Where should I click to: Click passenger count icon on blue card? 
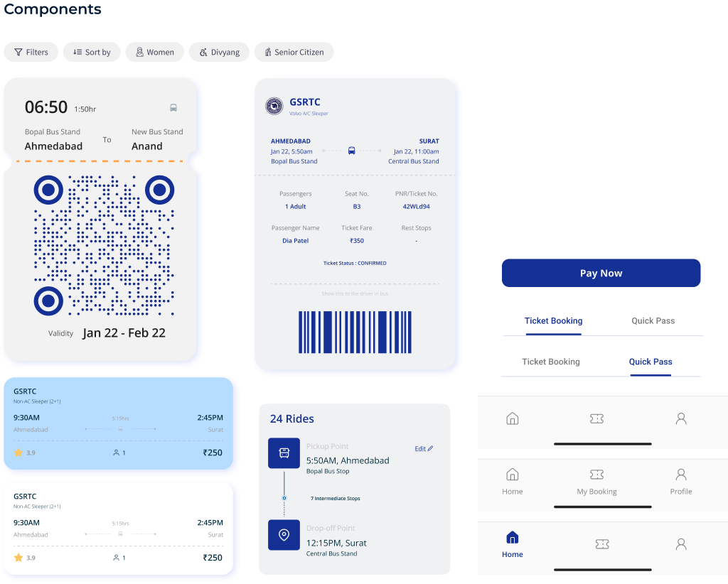116,453
